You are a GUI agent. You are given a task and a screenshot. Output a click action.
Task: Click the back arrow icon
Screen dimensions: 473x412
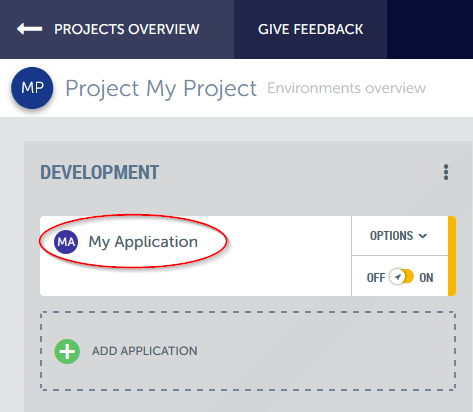point(30,29)
